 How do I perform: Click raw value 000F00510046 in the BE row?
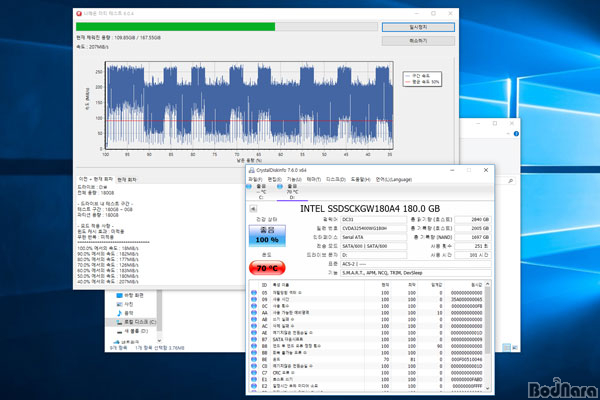[x=467, y=359]
